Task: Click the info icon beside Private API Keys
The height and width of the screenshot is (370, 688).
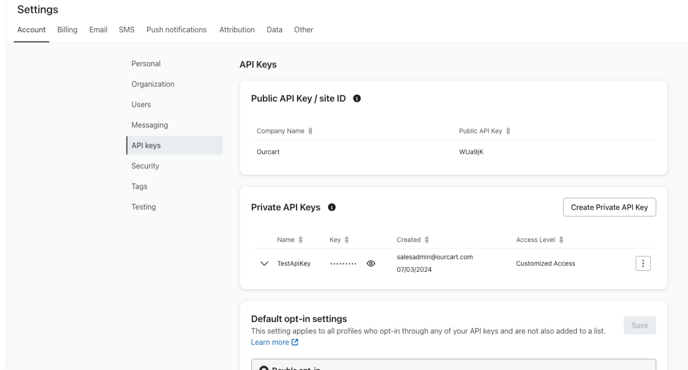Action: pos(332,207)
